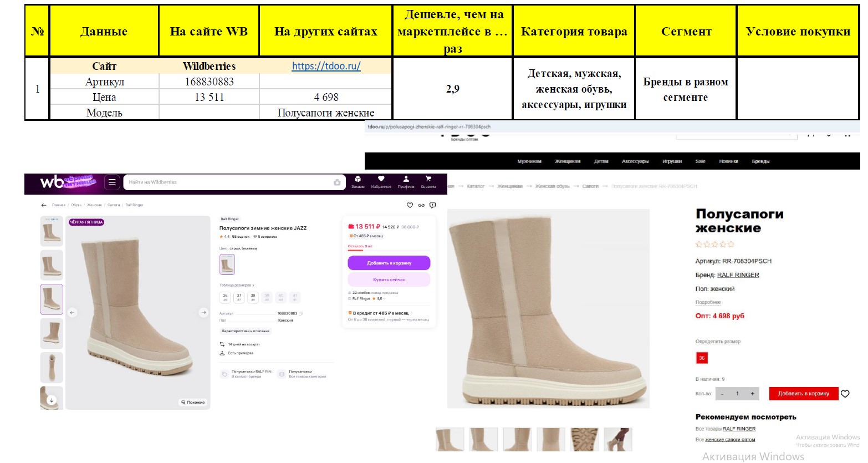Click the purple Добавить в корзину button
The image size is (868, 463).
(x=389, y=263)
